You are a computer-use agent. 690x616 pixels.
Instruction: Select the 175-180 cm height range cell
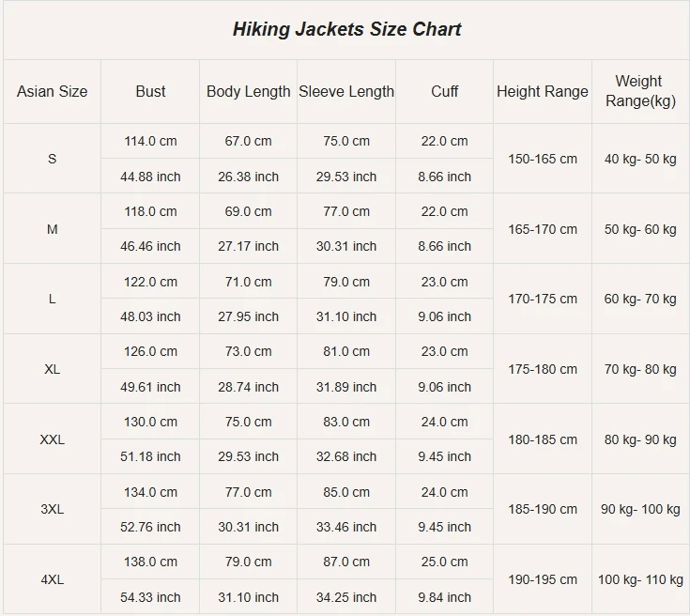pyautogui.click(x=543, y=369)
